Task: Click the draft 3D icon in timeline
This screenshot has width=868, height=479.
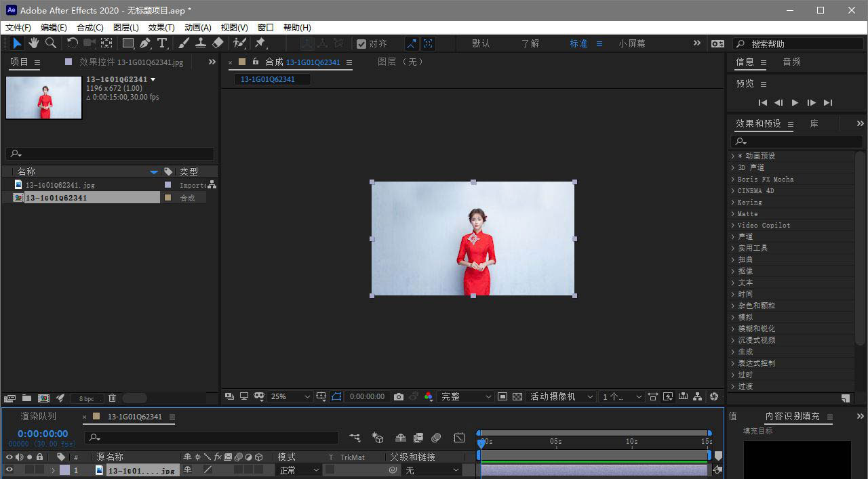Action: 378,438
